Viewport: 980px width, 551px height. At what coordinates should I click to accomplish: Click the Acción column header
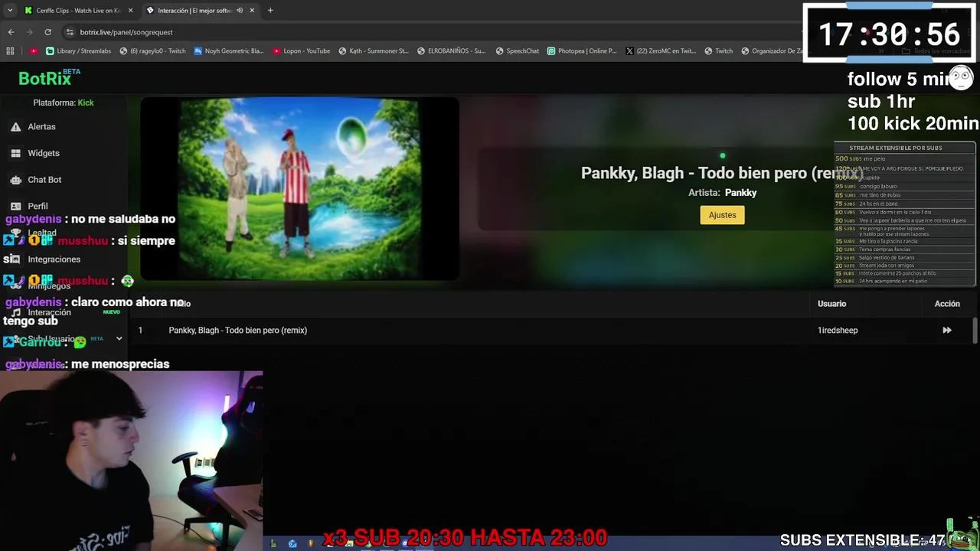coord(947,304)
